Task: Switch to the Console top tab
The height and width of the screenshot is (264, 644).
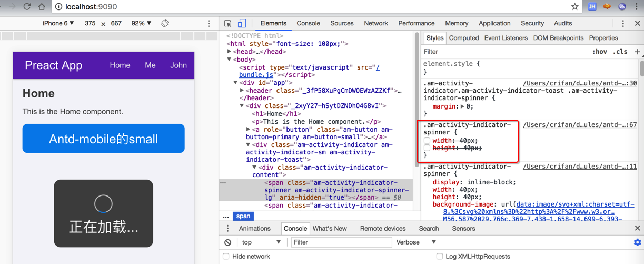Action: pyautogui.click(x=308, y=23)
